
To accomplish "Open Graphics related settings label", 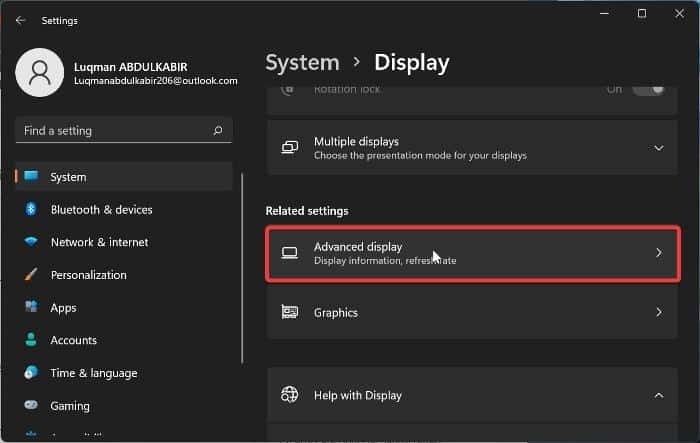I will click(336, 313).
